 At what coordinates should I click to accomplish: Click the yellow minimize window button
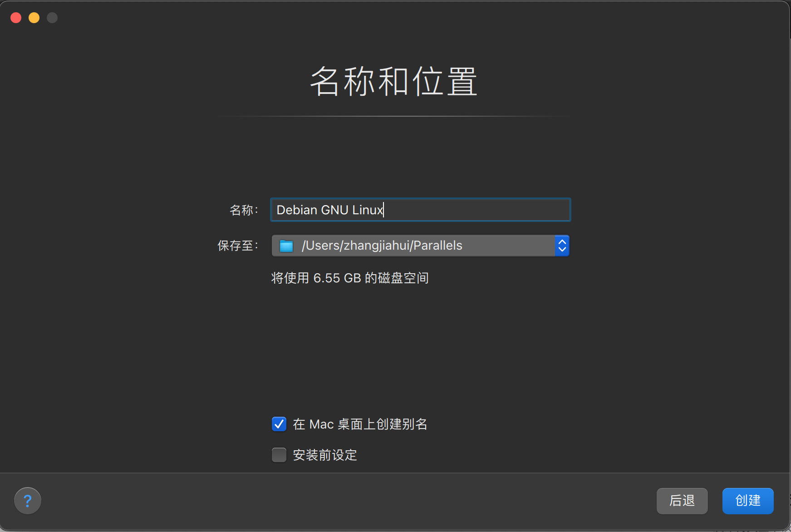pyautogui.click(x=34, y=18)
